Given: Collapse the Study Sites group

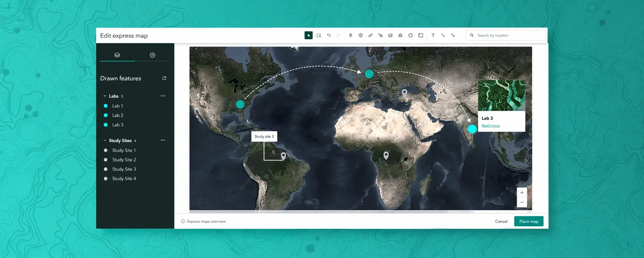Looking at the screenshot, I should [x=105, y=141].
